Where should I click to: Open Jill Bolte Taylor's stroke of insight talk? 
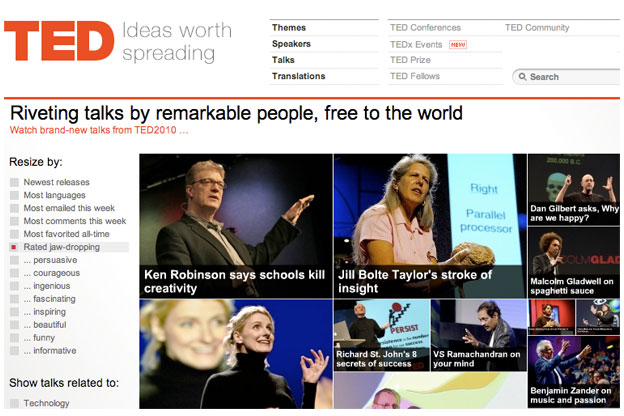tap(430, 226)
